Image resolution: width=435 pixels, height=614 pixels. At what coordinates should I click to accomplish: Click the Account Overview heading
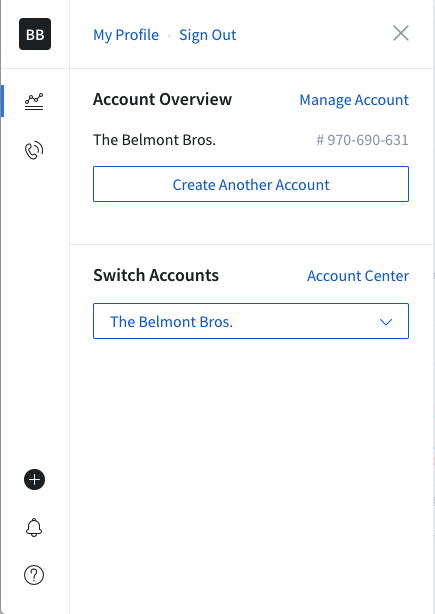(x=162, y=99)
